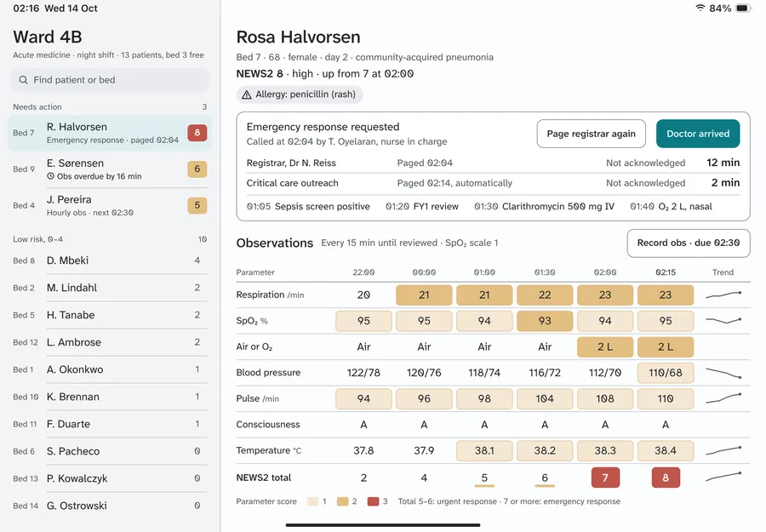Open P. Kowalczyk in Bed 13

tap(110, 478)
